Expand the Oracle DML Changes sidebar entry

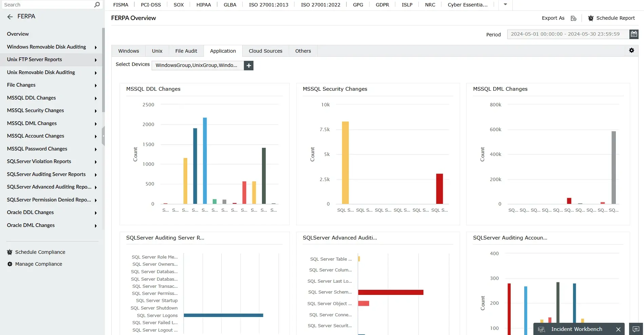[95, 226]
